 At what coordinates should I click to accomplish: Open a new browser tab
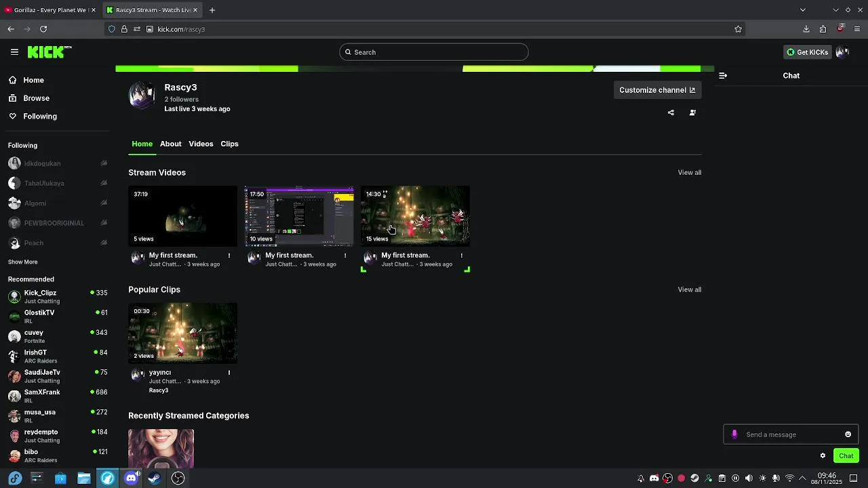[212, 10]
